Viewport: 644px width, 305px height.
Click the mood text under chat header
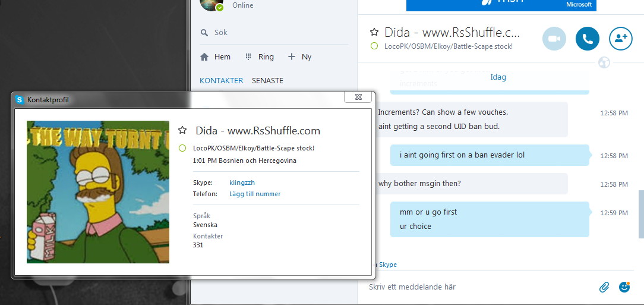pos(448,46)
